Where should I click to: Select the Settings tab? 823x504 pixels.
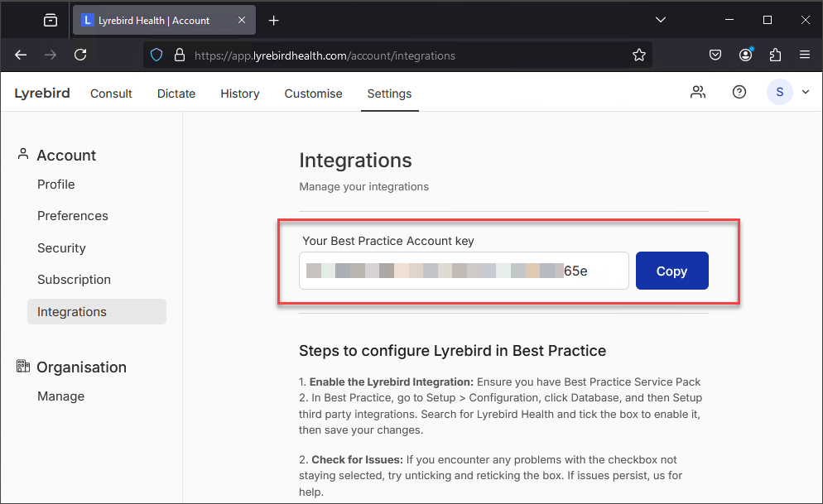[x=389, y=94]
